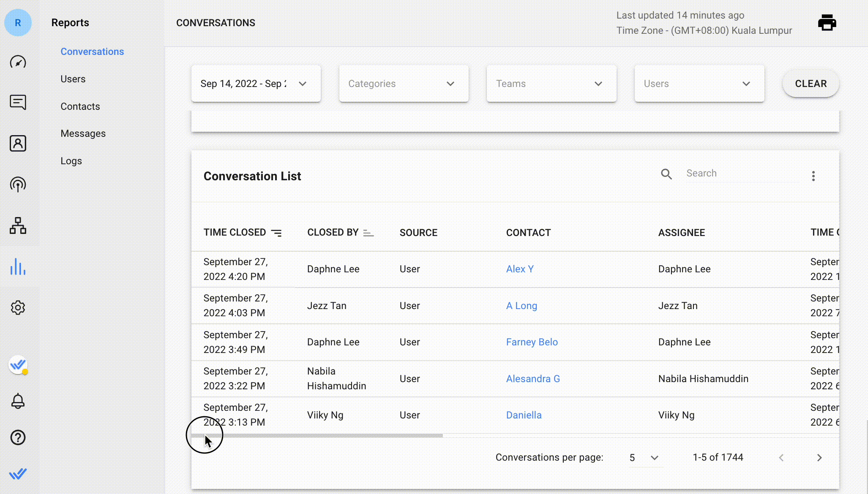Navigate to next page arrow

[x=819, y=457]
